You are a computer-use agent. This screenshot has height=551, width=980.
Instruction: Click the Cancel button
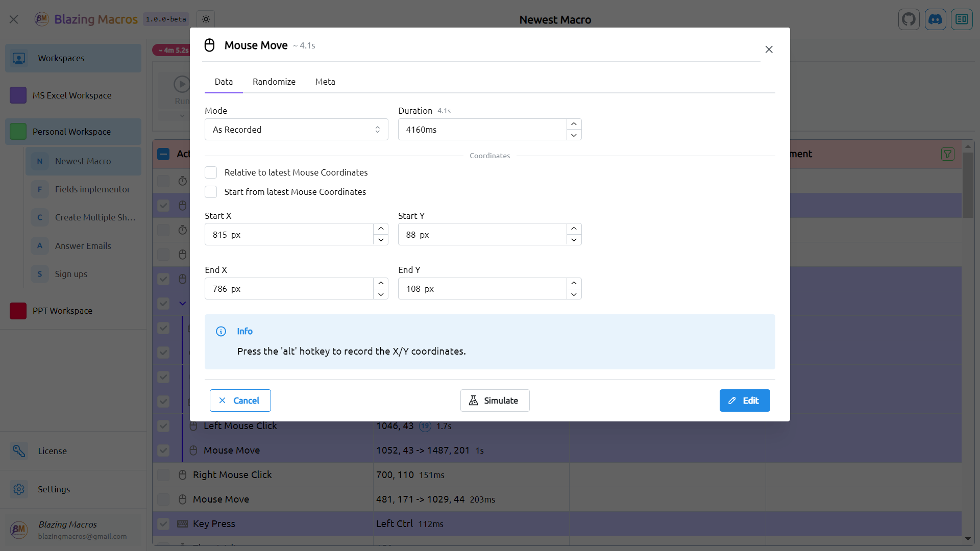240,400
